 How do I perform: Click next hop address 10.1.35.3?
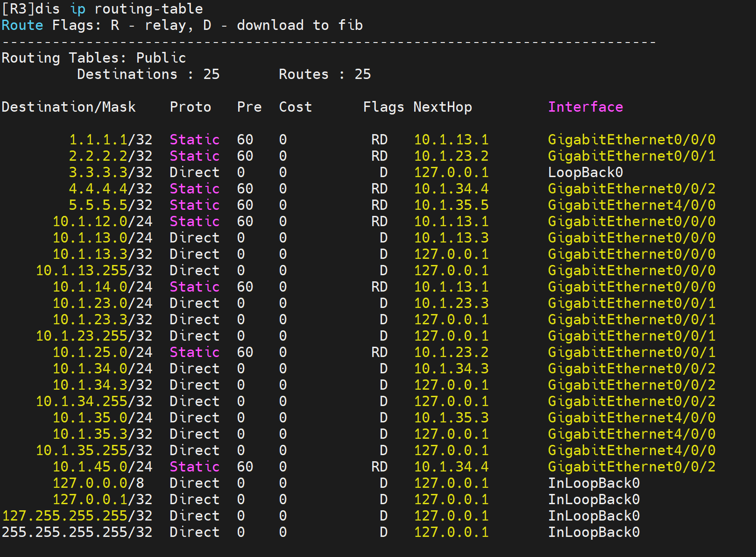tap(451, 418)
